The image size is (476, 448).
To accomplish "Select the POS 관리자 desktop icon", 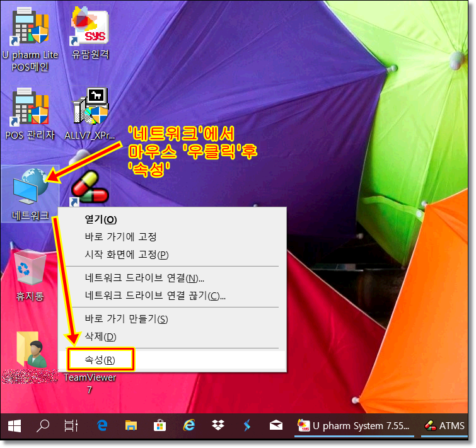I will pos(30,110).
